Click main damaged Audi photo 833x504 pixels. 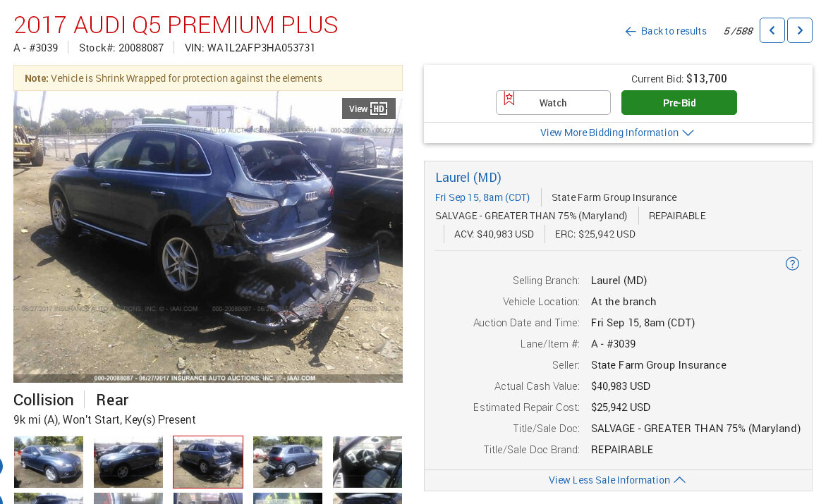click(x=207, y=237)
